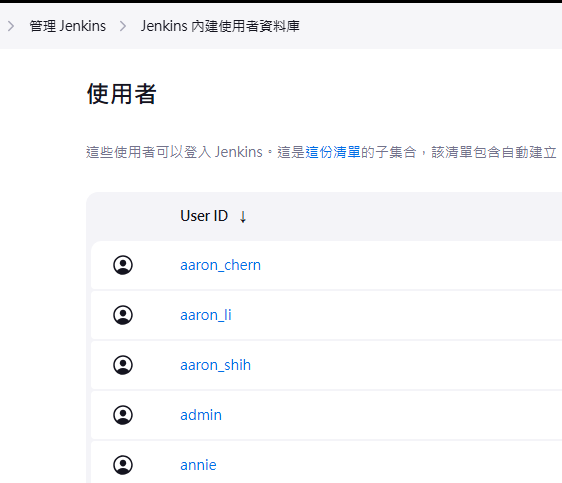
Task: Click the avatar icon for admin
Action: click(123, 415)
